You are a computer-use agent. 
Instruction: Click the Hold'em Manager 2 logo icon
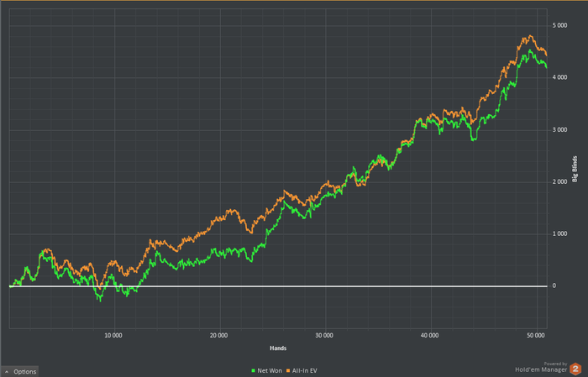coord(575,369)
